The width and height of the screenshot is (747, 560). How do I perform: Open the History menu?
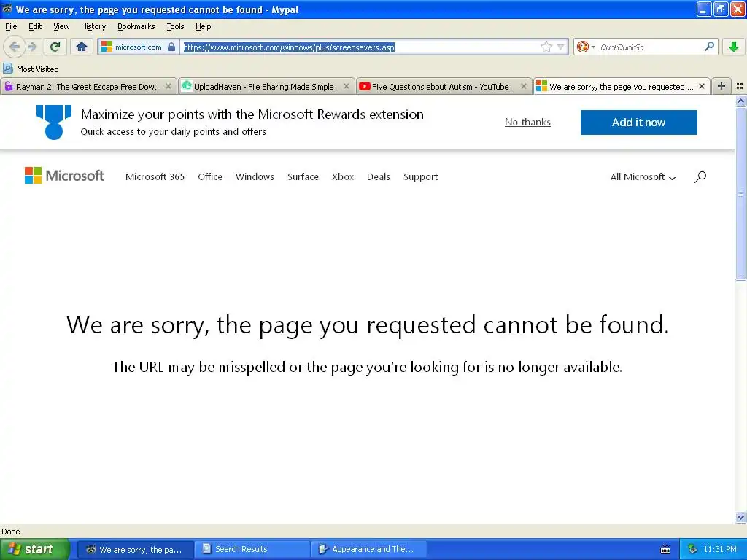pos(93,26)
